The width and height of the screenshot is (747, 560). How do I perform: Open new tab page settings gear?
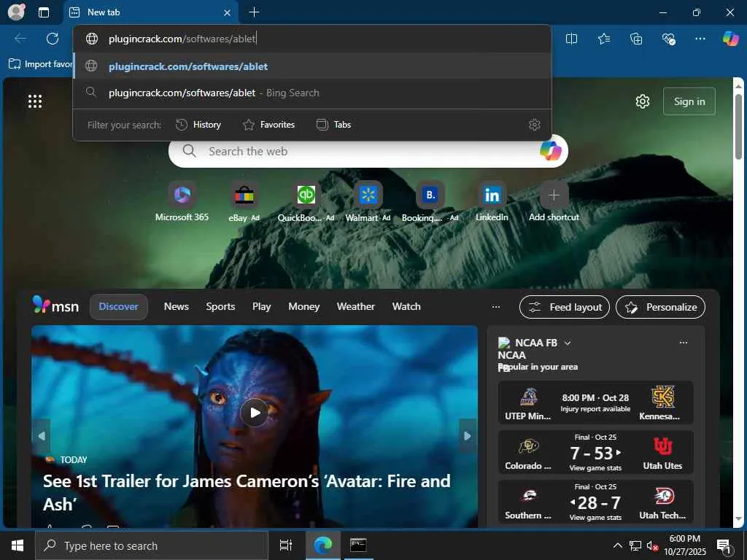643,101
